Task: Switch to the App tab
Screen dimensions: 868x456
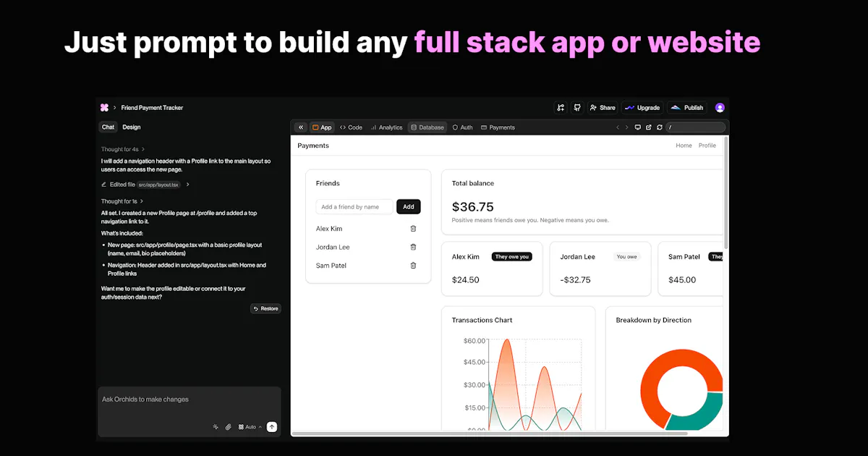Action: point(322,127)
